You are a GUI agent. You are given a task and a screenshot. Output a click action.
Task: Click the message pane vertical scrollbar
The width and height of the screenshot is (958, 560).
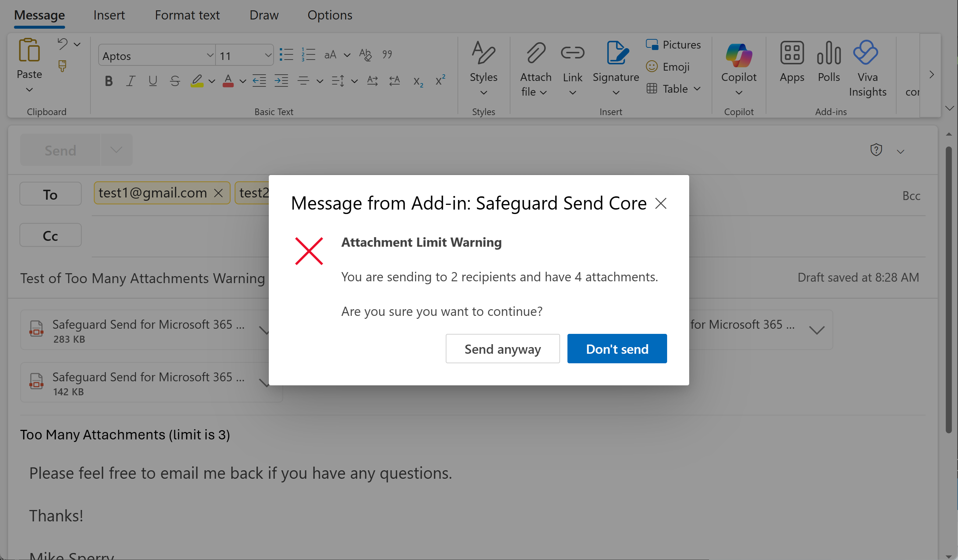coord(948,290)
